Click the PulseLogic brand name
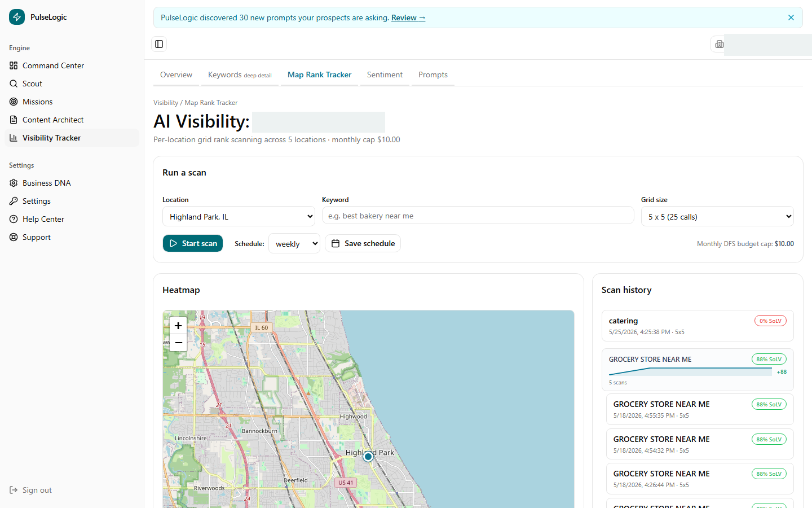 coord(48,17)
